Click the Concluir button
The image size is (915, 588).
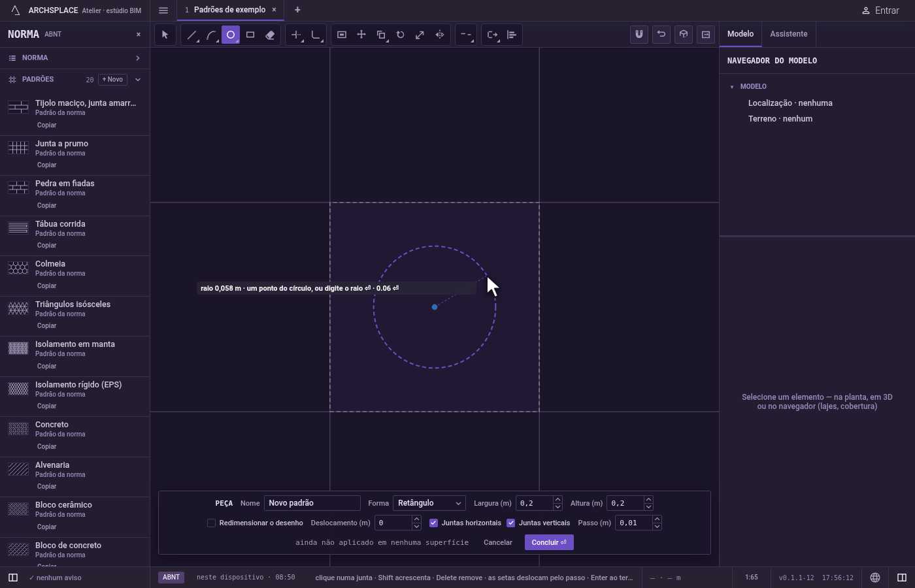549,542
